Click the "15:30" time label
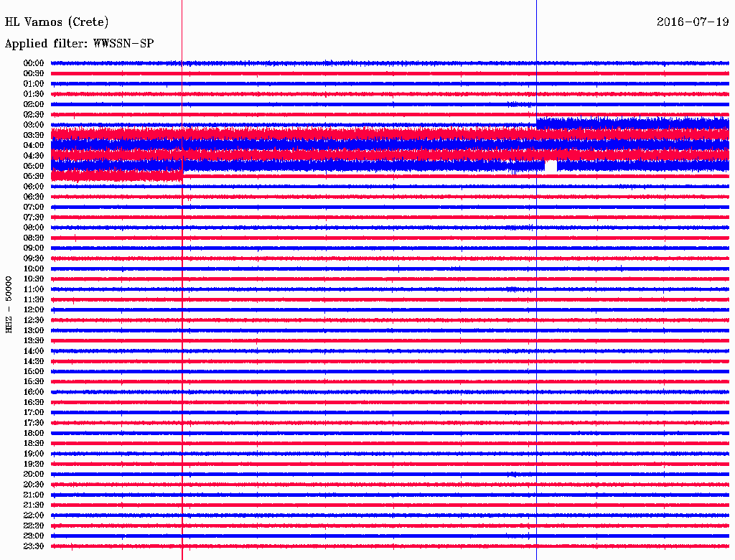This screenshot has height=560, width=735. pyautogui.click(x=34, y=382)
